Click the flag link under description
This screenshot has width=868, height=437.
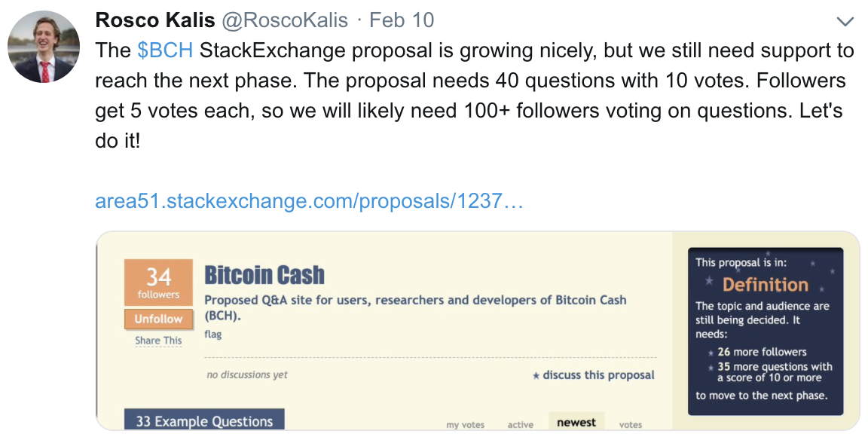[x=212, y=334]
